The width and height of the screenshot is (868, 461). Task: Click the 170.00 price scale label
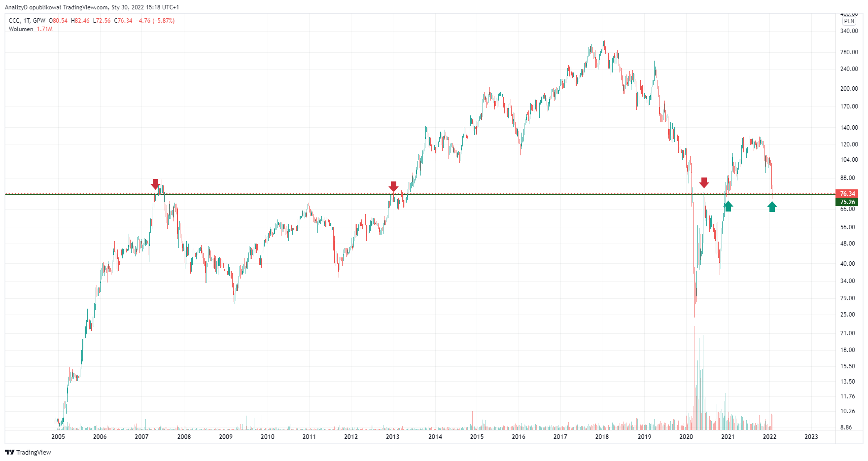click(x=849, y=106)
